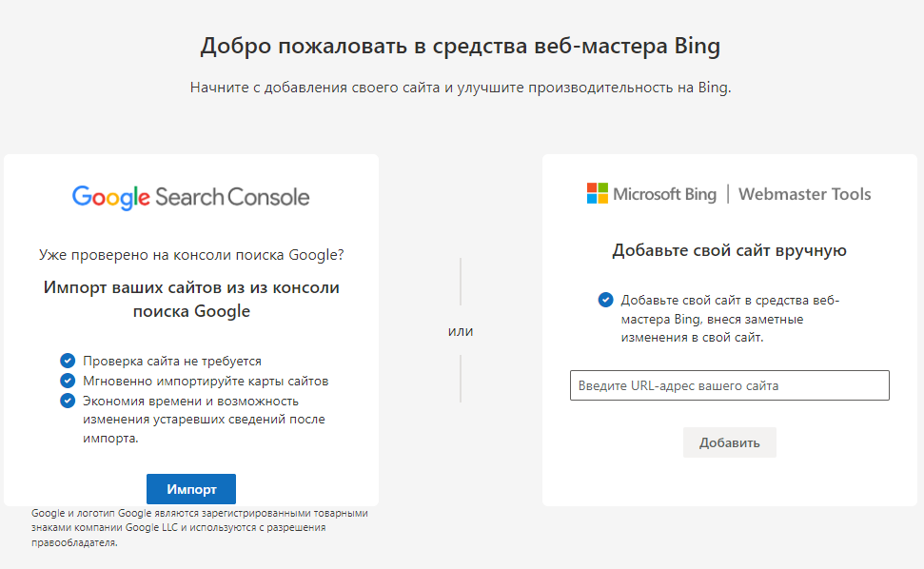Click the heading "Добавьте свой сайт вручную"

[729, 251]
